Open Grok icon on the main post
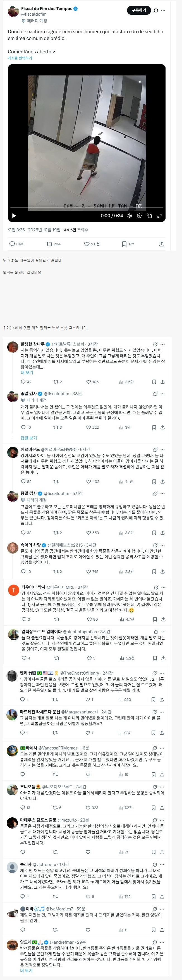Image resolution: width=182 pixels, height=980 pixels. pyautogui.click(x=156, y=11)
